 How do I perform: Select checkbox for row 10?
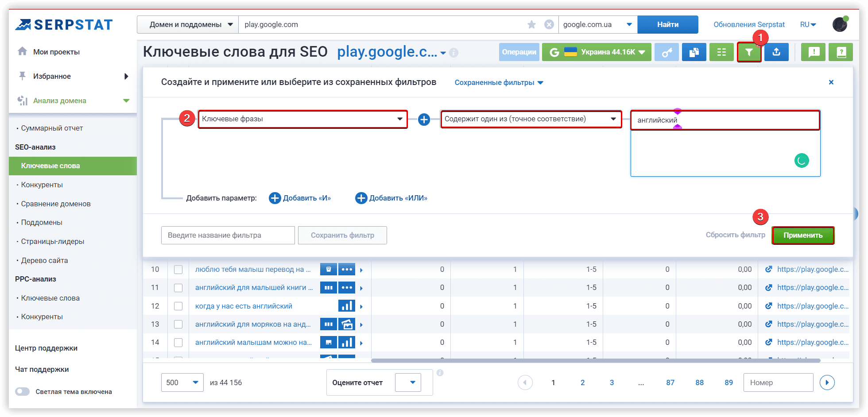pos(178,270)
